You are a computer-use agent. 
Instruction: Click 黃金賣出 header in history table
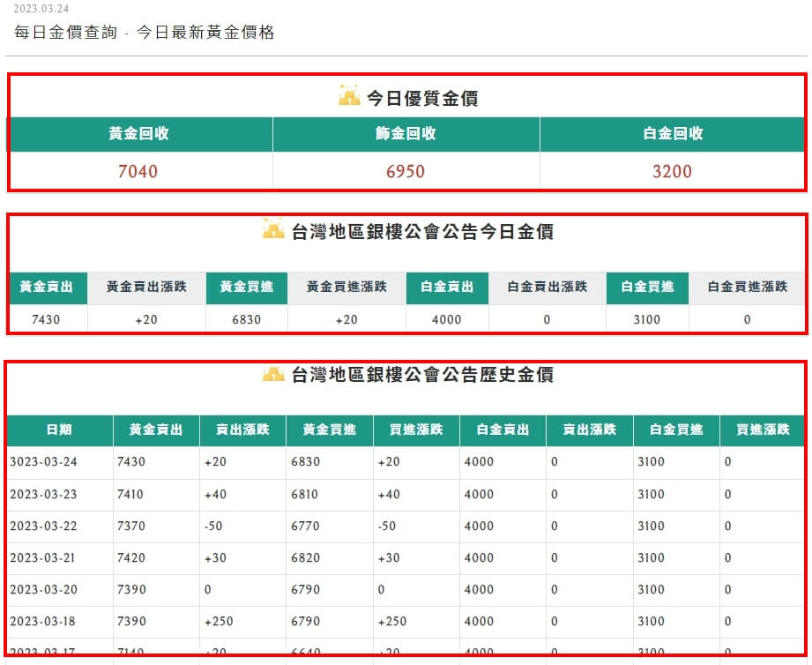tap(156, 430)
